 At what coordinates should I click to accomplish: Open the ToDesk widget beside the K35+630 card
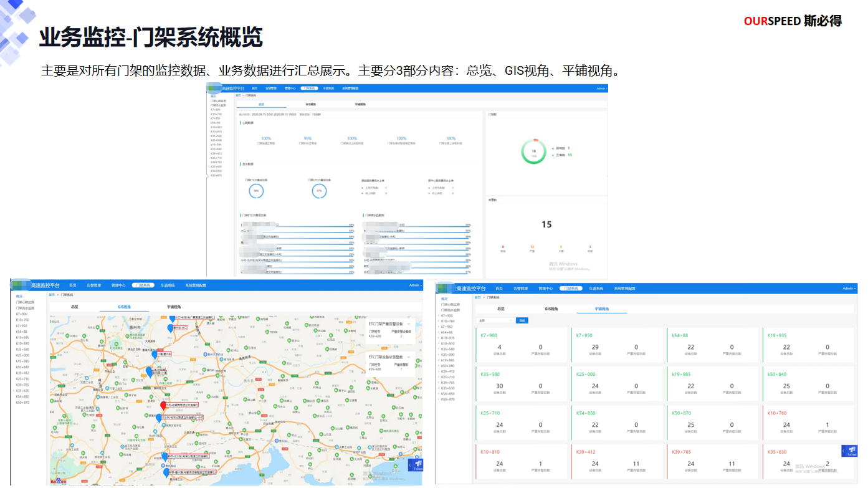tap(849, 451)
